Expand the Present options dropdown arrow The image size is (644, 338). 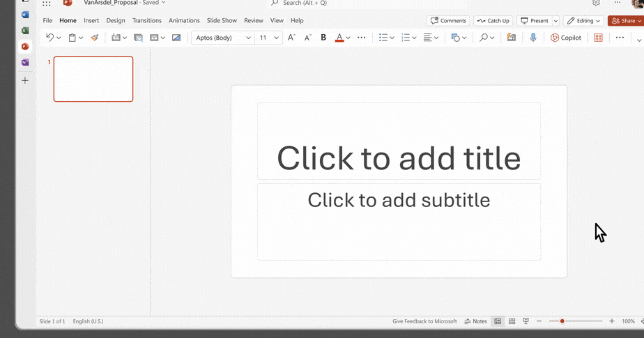pyautogui.click(x=555, y=20)
